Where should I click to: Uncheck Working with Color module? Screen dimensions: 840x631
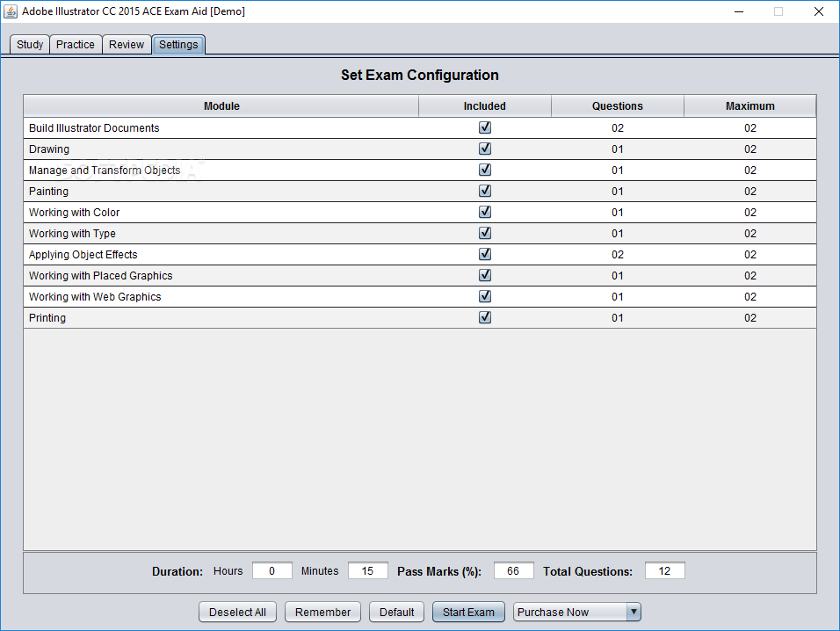[485, 212]
